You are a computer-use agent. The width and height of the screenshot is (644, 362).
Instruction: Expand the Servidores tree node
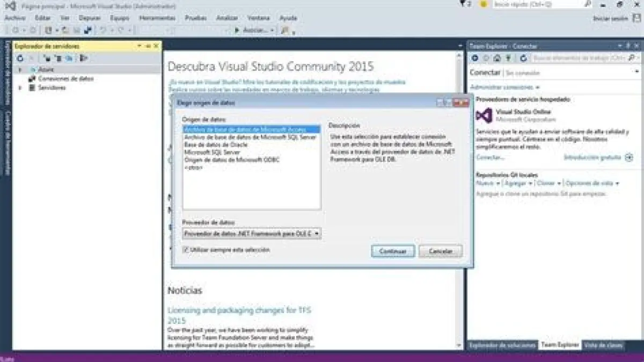click(x=20, y=88)
